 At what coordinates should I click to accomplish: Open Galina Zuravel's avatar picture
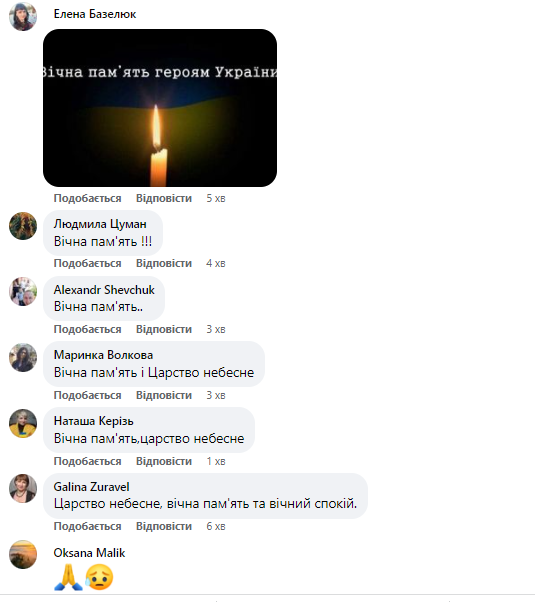tap(23, 488)
